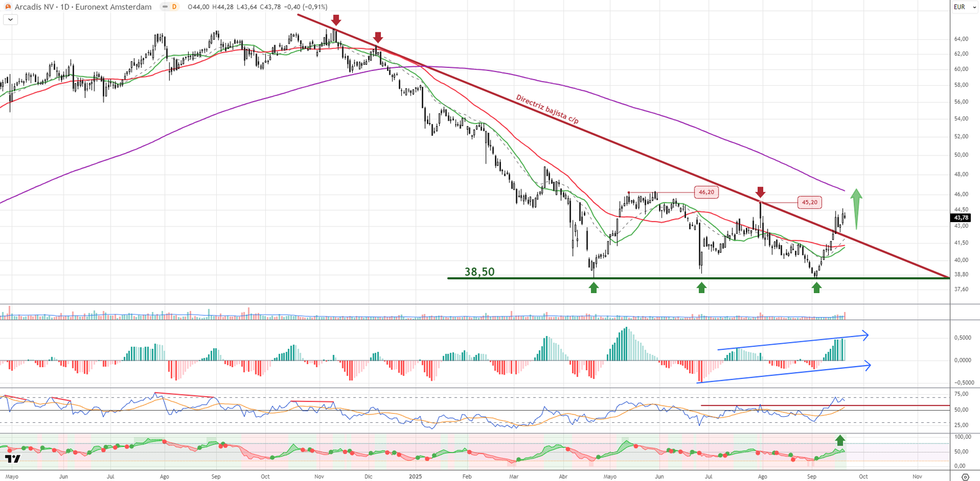Screen dimensions: 980x481
Task: Open chart settings hexagon gear icon
Action: coord(965,477)
